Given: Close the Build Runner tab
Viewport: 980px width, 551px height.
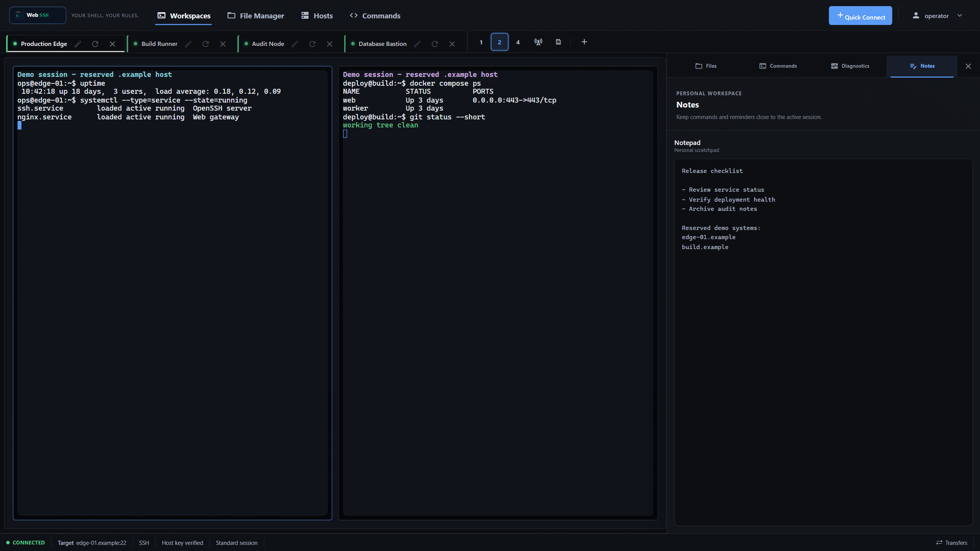Looking at the screenshot, I should pos(223,44).
